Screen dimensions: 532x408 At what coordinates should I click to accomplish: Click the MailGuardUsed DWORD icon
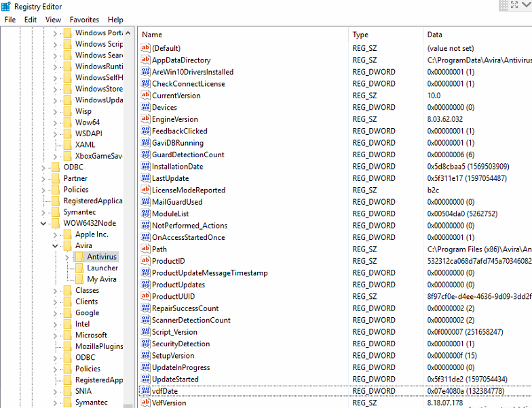pyautogui.click(x=145, y=202)
